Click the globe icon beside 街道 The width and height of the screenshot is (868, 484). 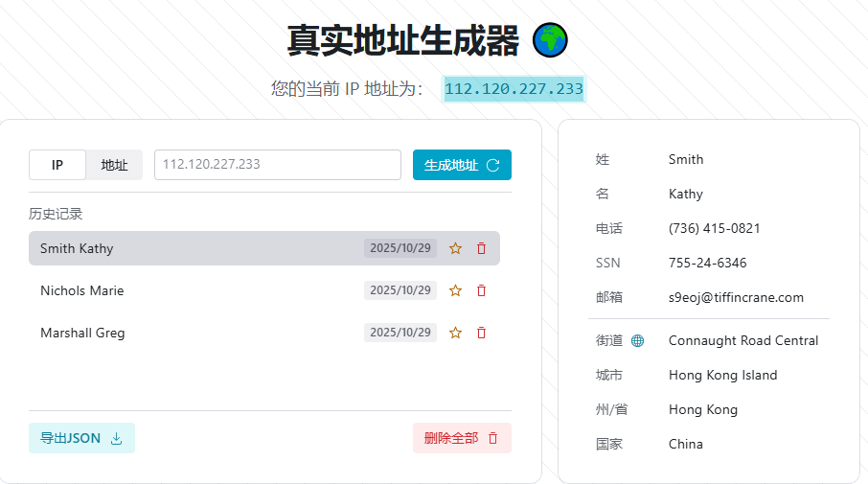tap(638, 340)
